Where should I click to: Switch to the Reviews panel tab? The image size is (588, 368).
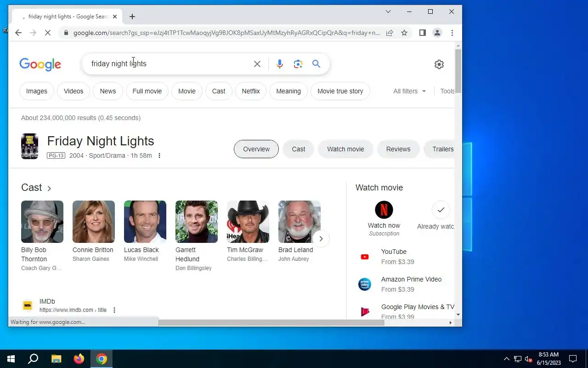(398, 149)
